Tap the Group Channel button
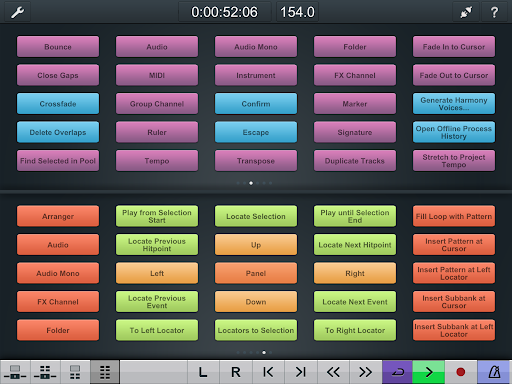The image size is (512, 384). 157,104
